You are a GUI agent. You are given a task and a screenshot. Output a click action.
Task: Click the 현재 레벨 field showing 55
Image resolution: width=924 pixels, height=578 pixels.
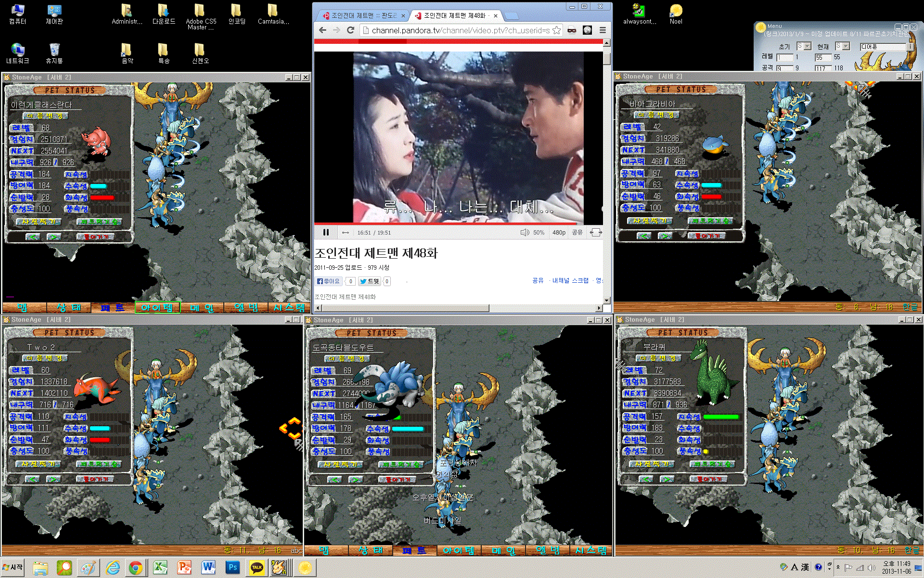(823, 57)
